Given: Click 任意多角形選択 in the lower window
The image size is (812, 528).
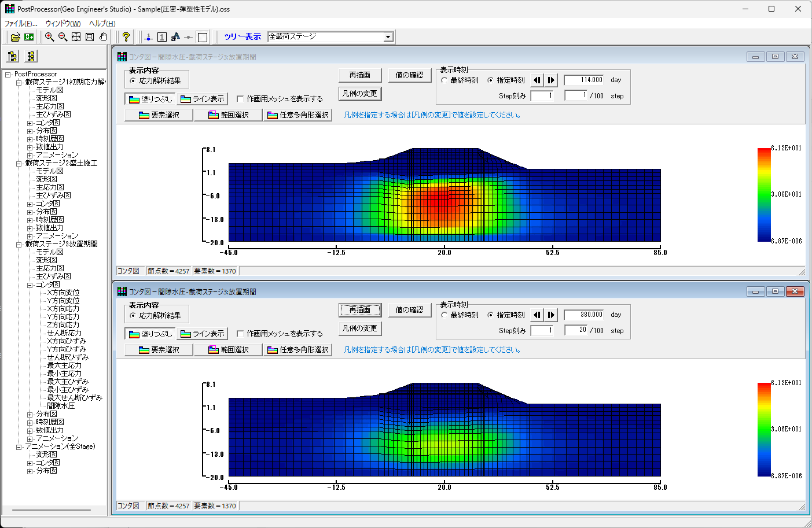Looking at the screenshot, I should [298, 349].
